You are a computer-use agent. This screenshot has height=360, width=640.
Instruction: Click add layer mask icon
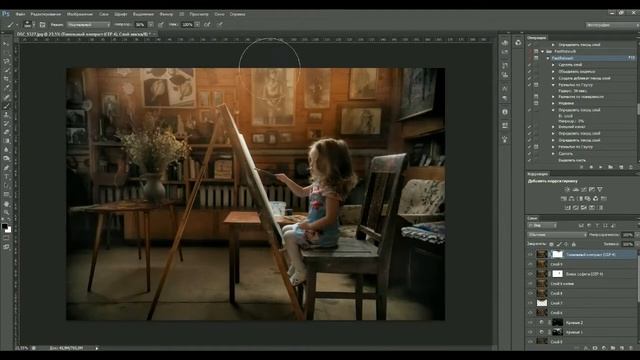pyautogui.click(x=595, y=348)
